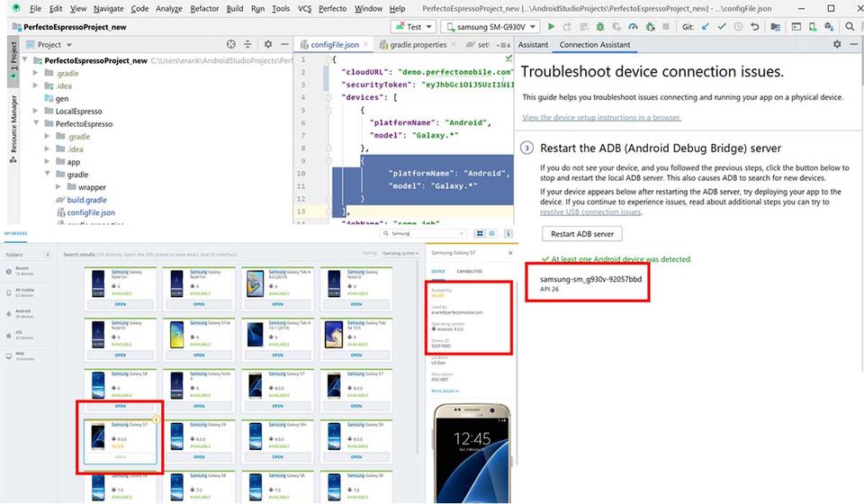864x504 pixels.
Task: Expand the LocalEspresso folder tree arrow
Action: [36, 111]
